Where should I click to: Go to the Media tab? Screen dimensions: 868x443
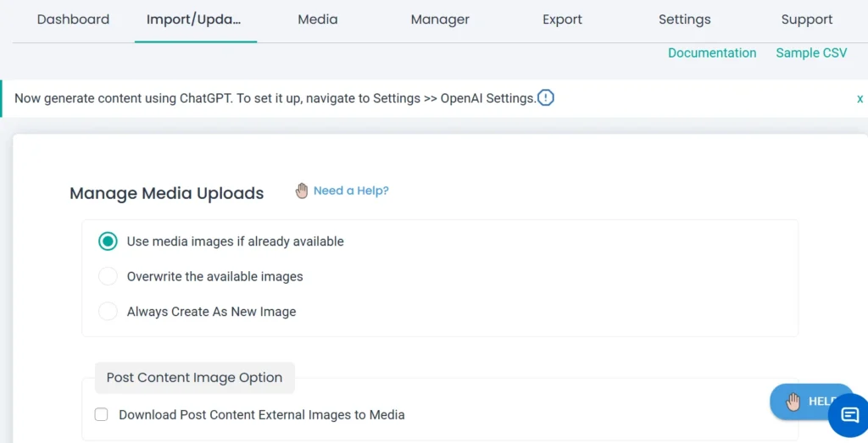pos(318,19)
